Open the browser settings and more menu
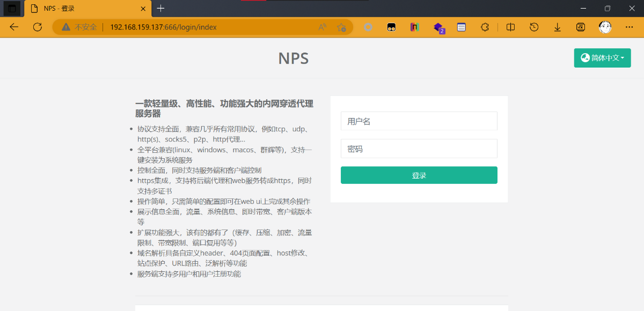Image resolution: width=644 pixels, height=311 pixels. (x=630, y=27)
